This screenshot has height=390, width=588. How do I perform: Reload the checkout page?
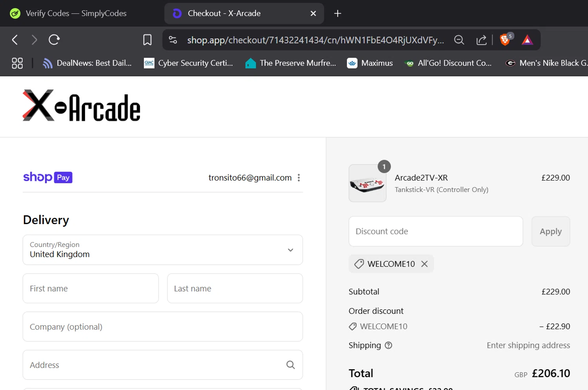(54, 40)
